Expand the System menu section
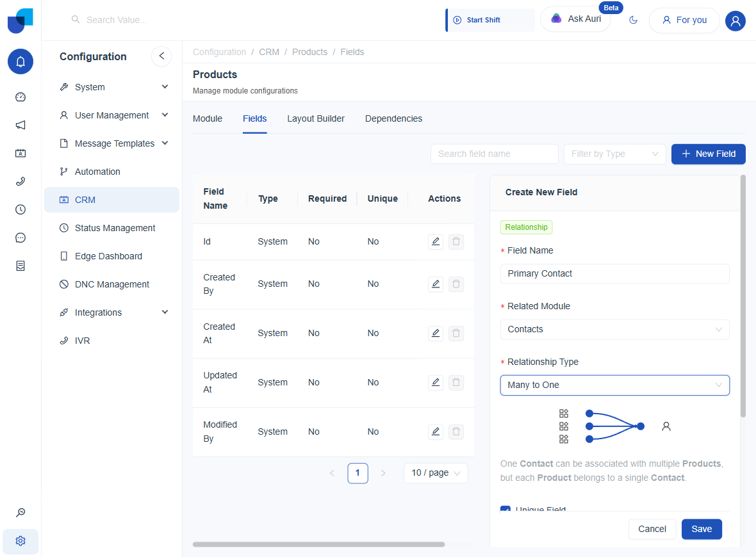Screen dimensions: 756x557 pyautogui.click(x=112, y=87)
